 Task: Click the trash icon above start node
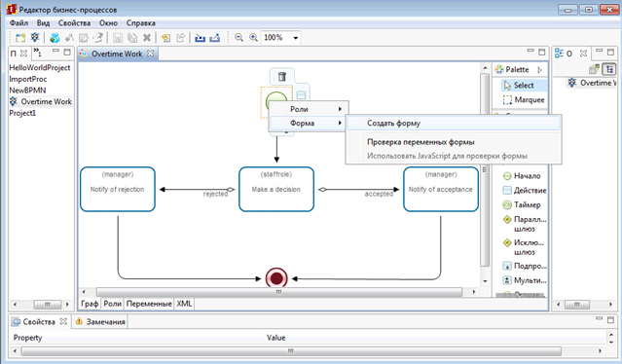coord(281,76)
